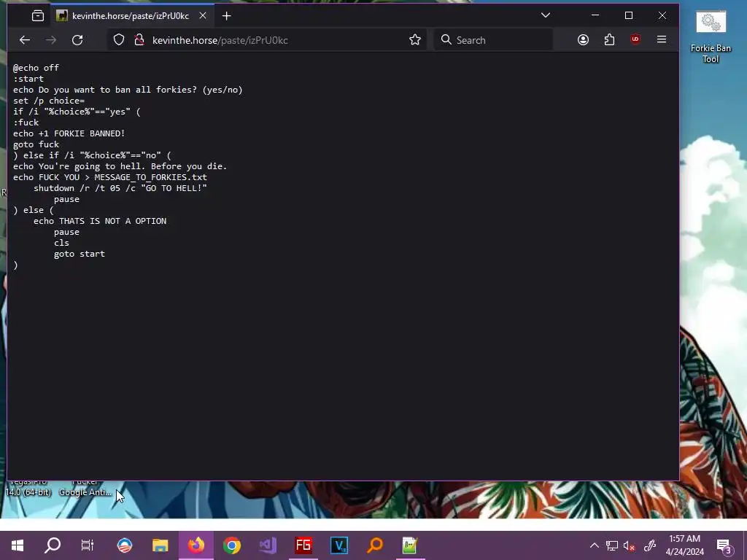The image size is (747, 560).
Task: Open File Explorer from the taskbar
Action: point(160,545)
